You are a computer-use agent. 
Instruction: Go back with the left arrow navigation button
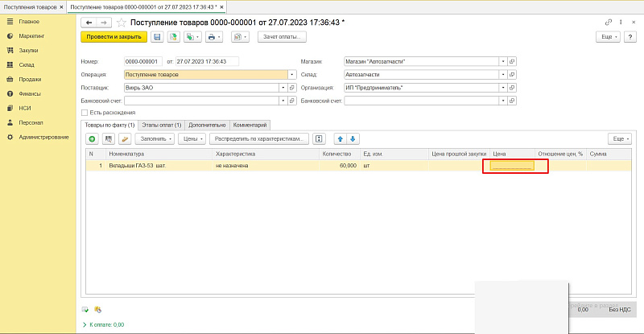coord(89,22)
